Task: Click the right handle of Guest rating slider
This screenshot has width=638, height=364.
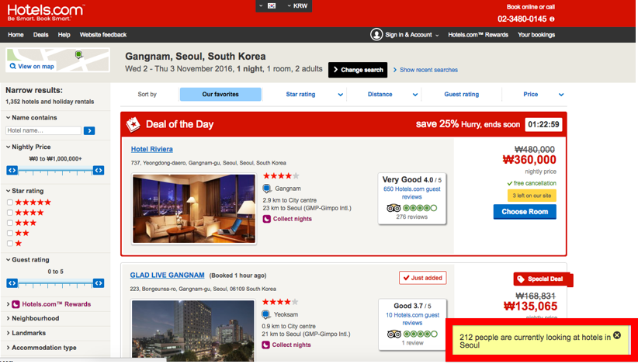Action: [99, 283]
